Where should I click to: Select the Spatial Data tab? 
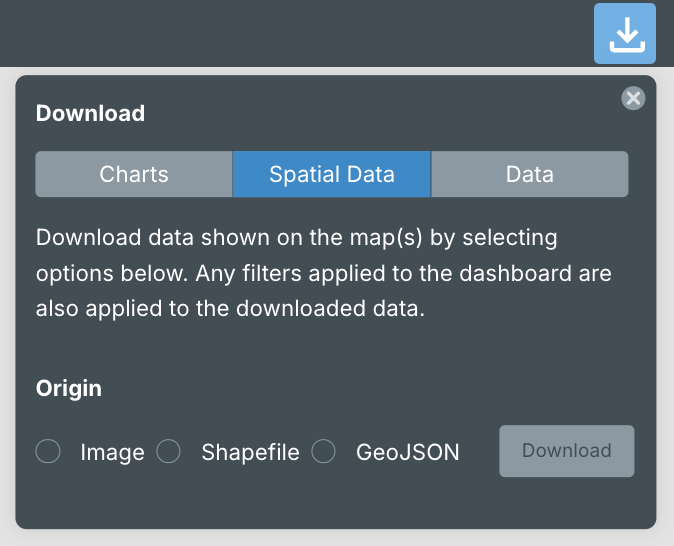332,174
